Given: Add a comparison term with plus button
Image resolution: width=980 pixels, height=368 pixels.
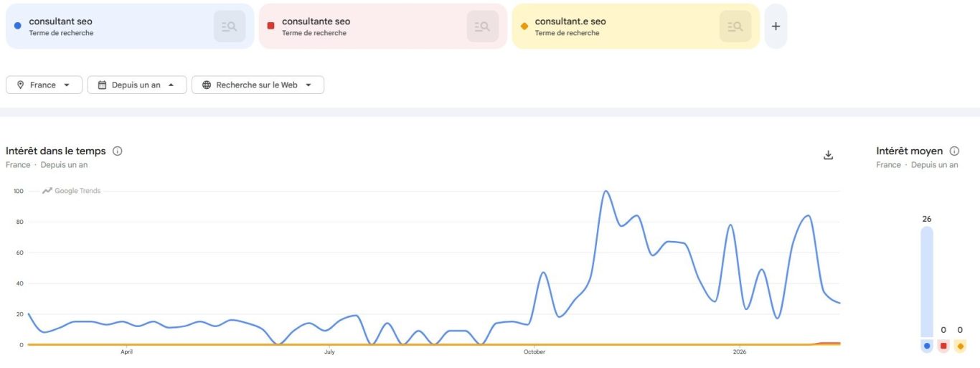Looking at the screenshot, I should tap(776, 27).
